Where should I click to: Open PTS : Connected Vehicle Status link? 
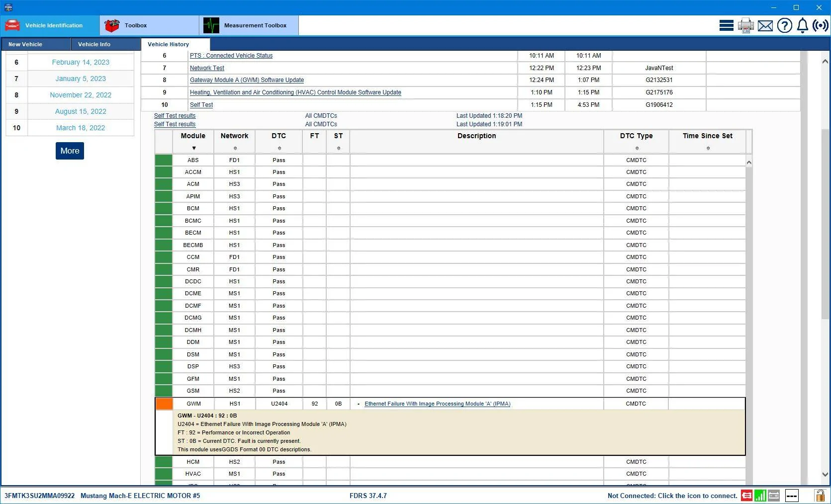pos(231,56)
